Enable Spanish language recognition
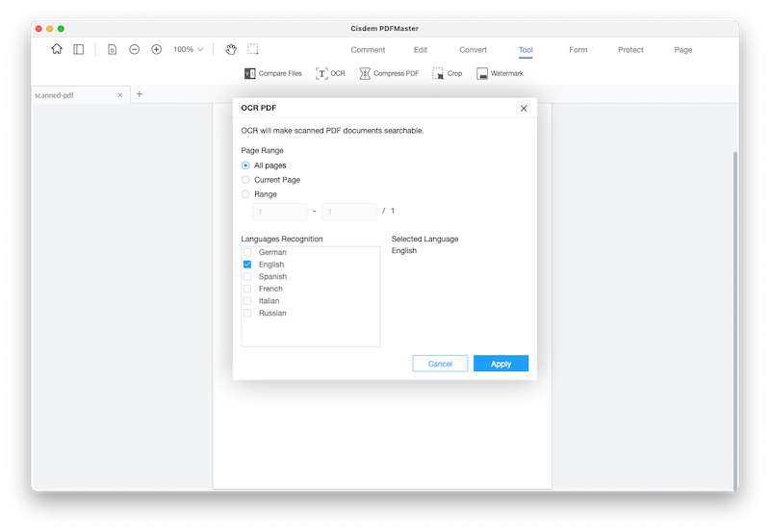Viewport: 770px width, 532px height. pyautogui.click(x=247, y=276)
